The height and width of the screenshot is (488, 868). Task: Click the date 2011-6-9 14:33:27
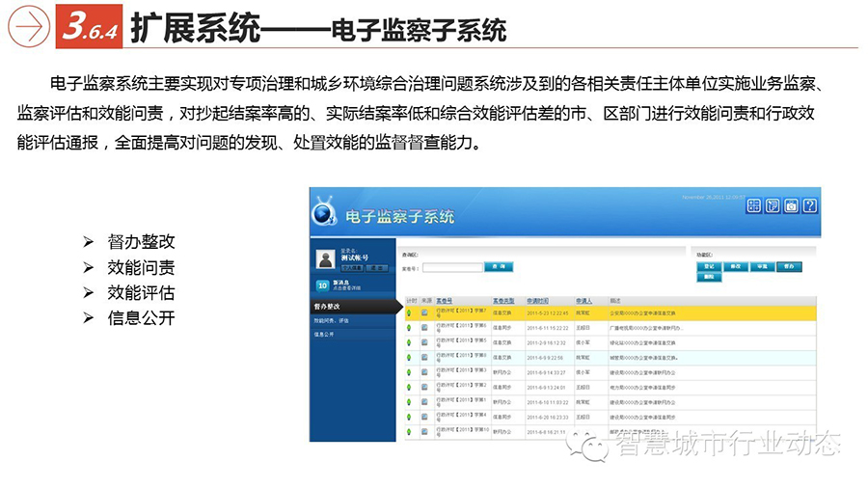click(547, 372)
